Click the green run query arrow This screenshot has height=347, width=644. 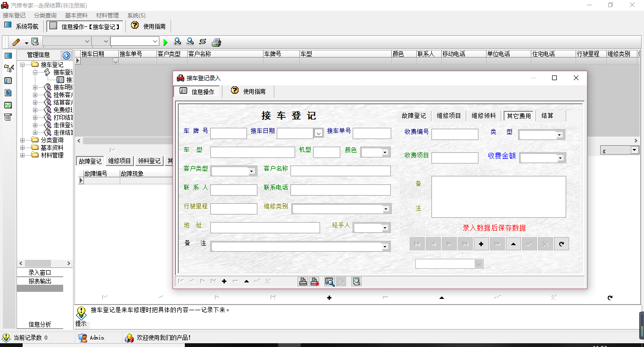coord(165,42)
